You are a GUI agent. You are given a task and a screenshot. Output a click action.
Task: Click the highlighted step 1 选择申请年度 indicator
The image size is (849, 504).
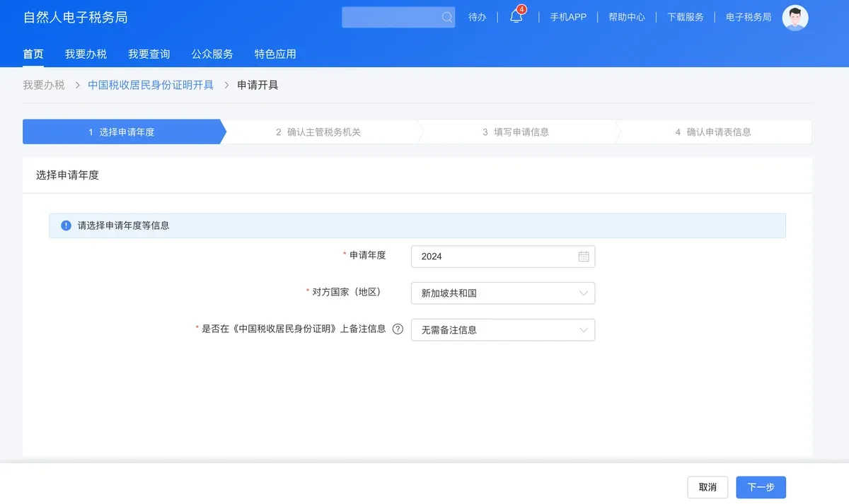click(x=122, y=131)
